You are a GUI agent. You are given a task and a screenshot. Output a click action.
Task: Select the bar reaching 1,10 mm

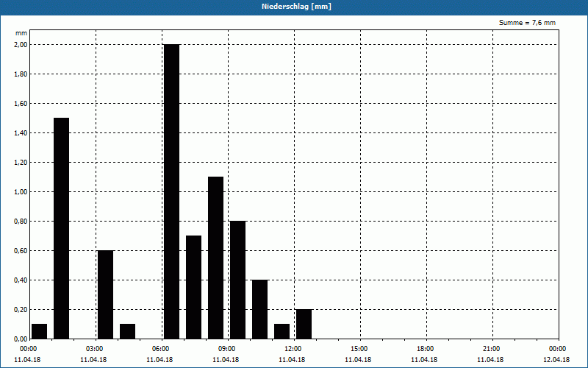(215, 258)
